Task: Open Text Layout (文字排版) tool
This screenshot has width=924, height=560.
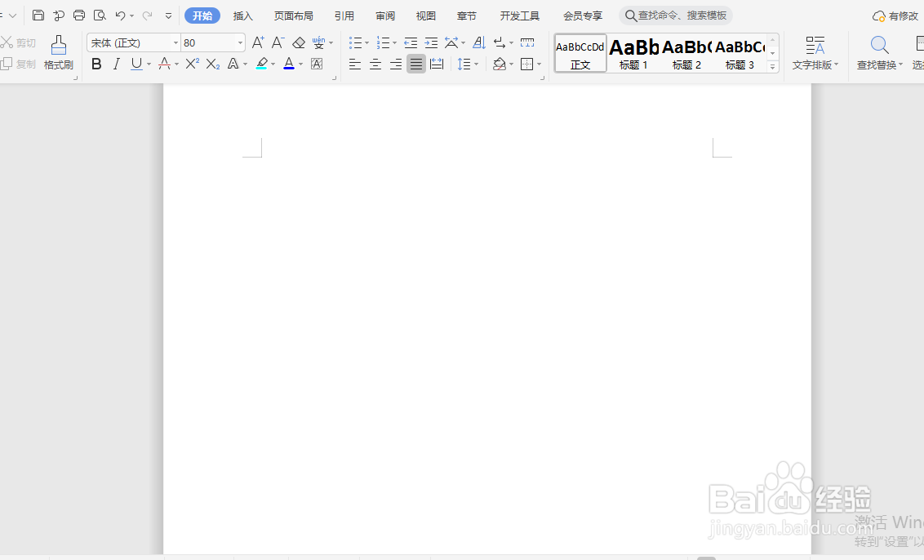Action: pyautogui.click(x=815, y=52)
